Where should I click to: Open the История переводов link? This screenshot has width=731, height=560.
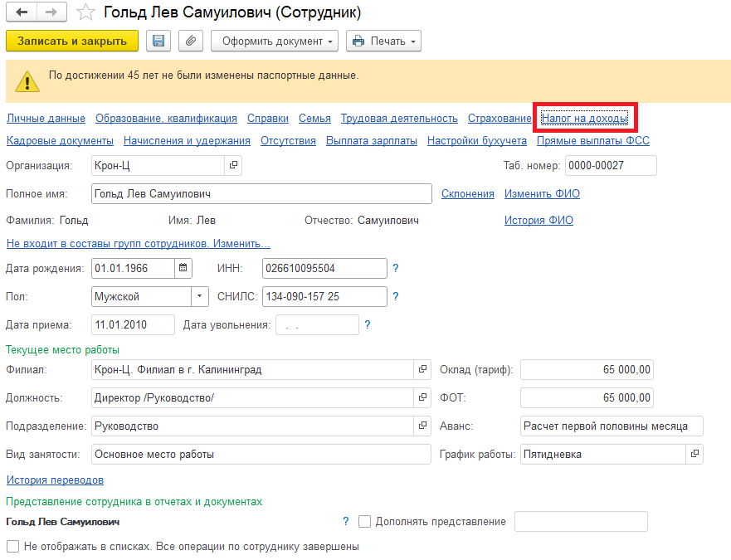coord(55,480)
